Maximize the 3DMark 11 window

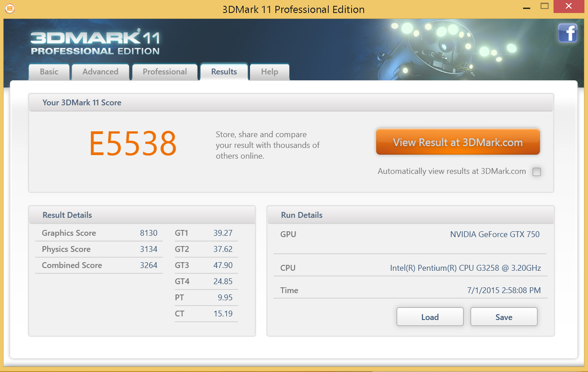(545, 6)
